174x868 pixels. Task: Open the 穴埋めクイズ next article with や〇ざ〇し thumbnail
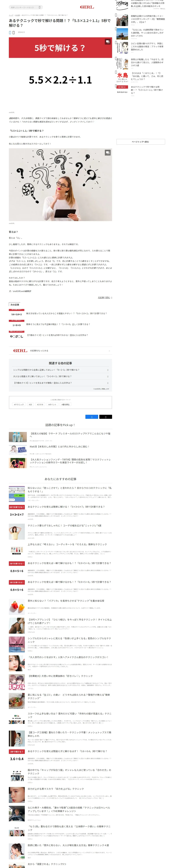tap(17, 336)
